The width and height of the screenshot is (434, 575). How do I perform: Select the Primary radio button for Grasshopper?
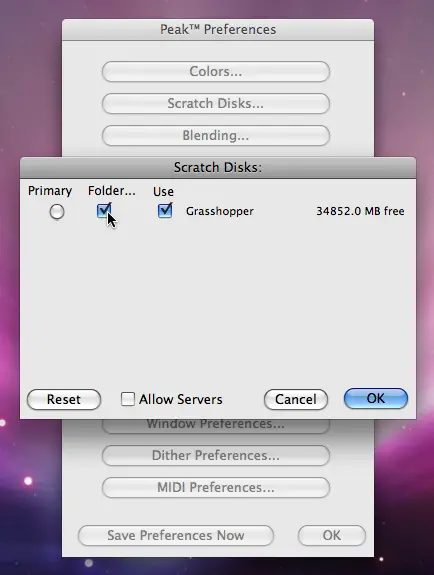coord(57,212)
